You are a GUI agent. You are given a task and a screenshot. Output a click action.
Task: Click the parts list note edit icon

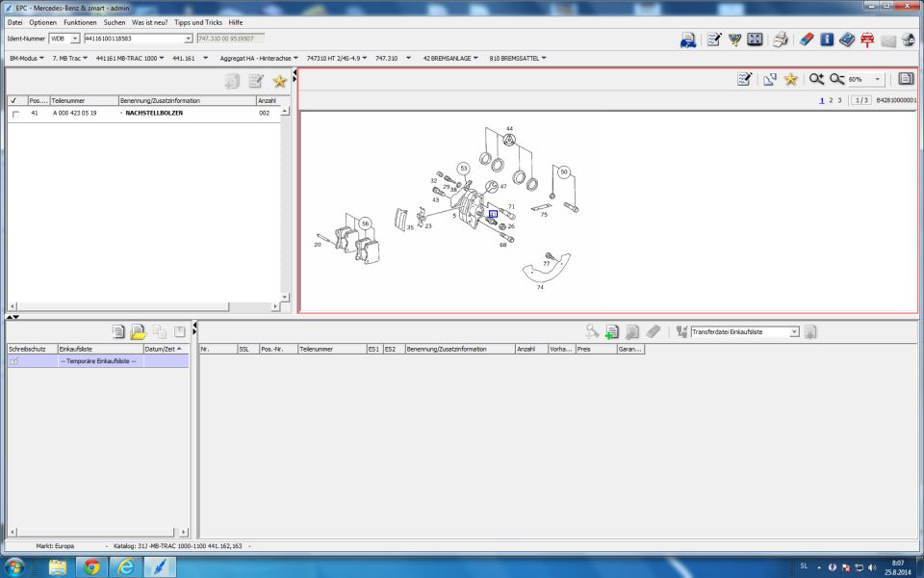pyautogui.click(x=256, y=81)
